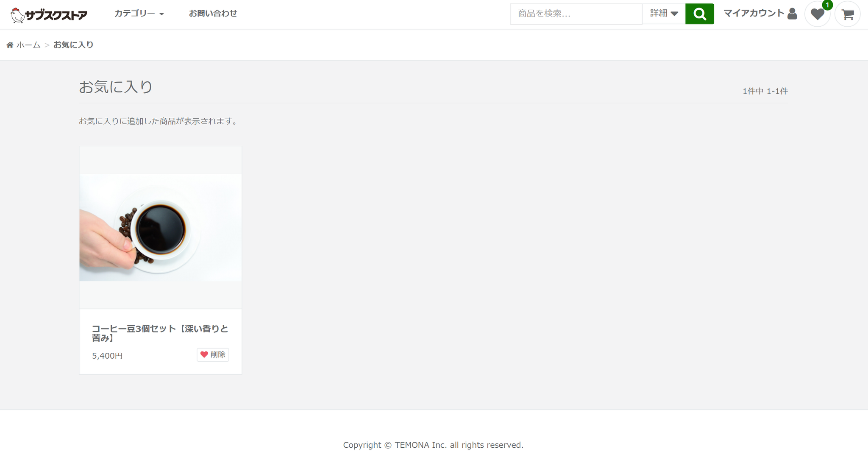Click the home icon in breadcrumb
Viewport: 868px width, 460px height.
tap(10, 45)
